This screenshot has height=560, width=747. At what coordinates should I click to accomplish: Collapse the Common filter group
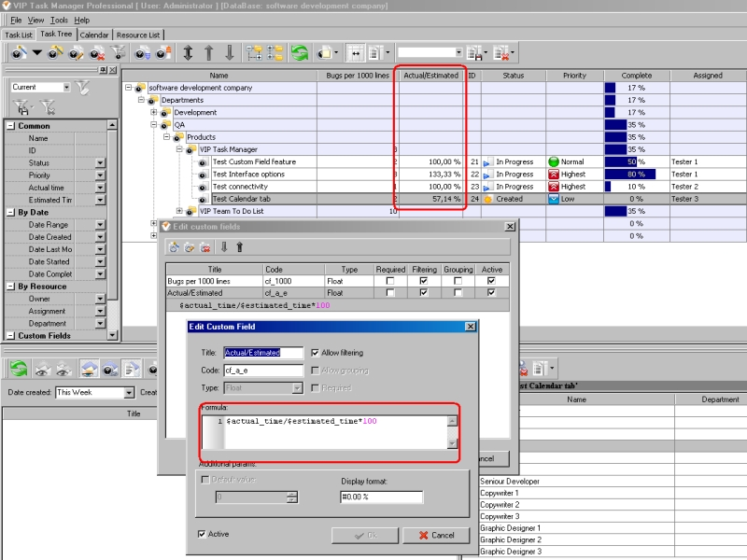click(x=10, y=126)
